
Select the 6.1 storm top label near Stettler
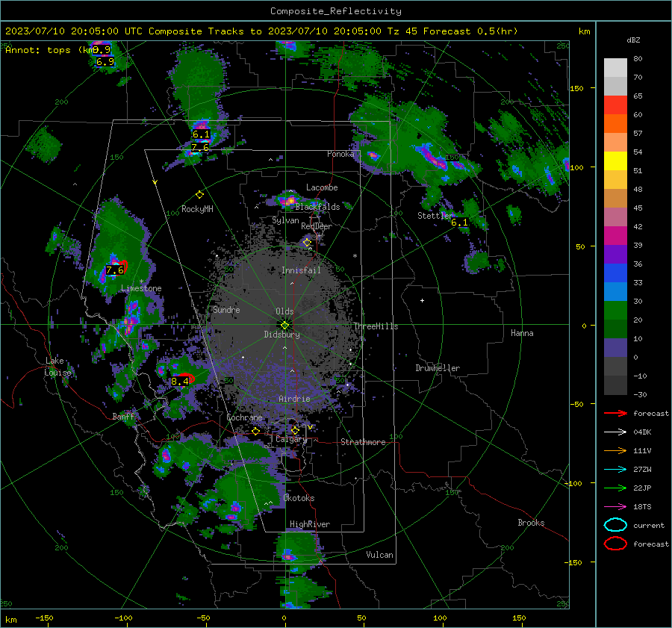click(459, 222)
